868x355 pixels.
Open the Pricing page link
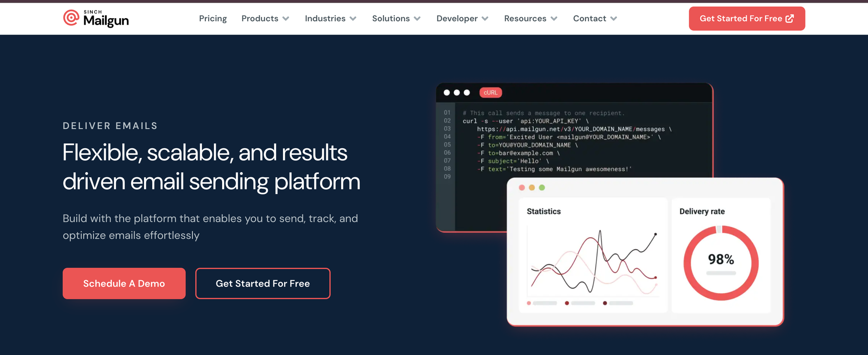click(x=213, y=19)
